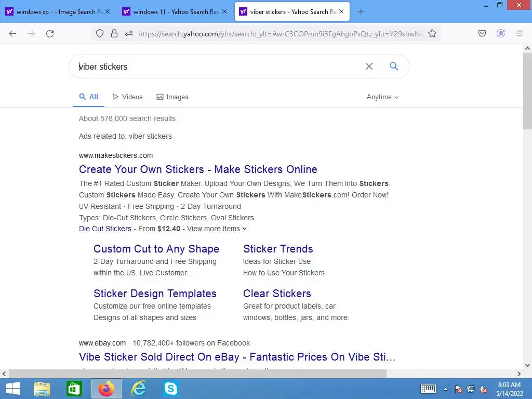Open a new browser tab

click(361, 12)
